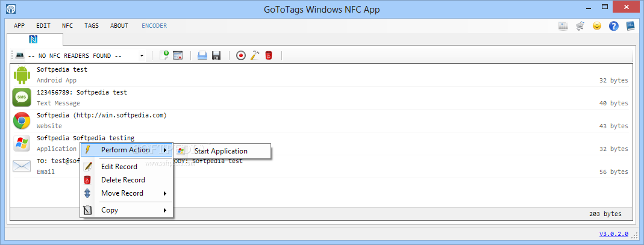Choose Move Record in context menu

(125, 193)
